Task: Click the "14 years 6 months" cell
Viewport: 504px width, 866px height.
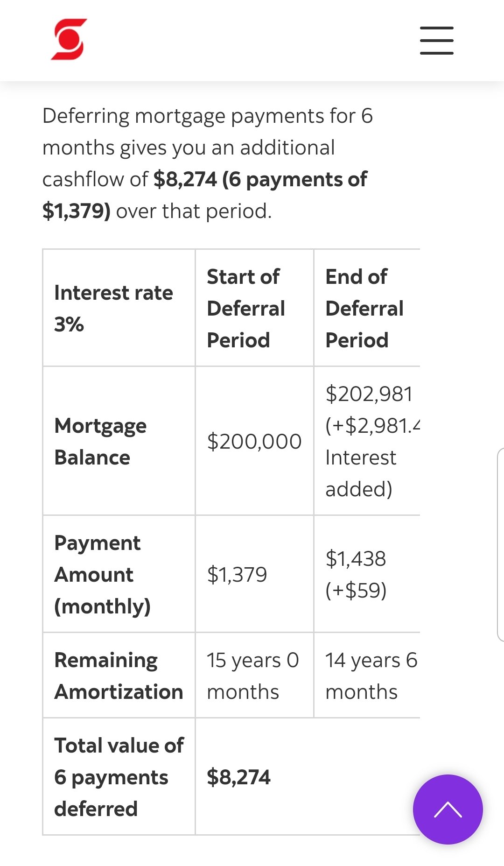Action: point(371,676)
